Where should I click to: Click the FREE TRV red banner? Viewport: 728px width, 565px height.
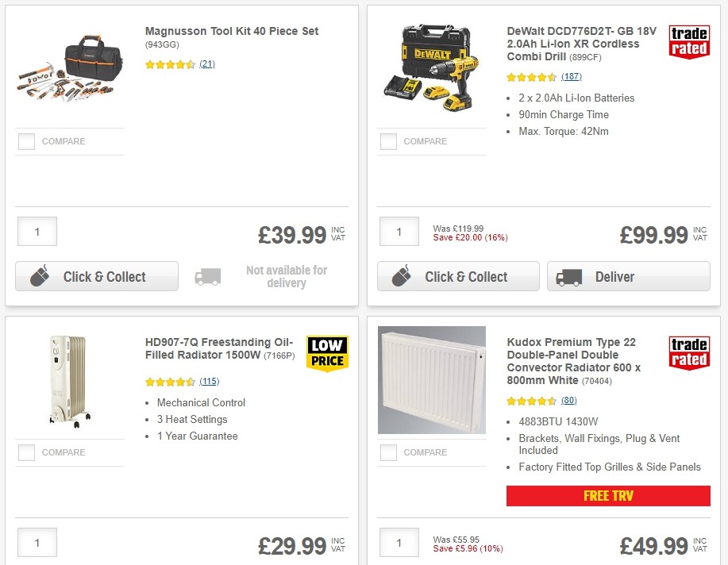click(608, 495)
